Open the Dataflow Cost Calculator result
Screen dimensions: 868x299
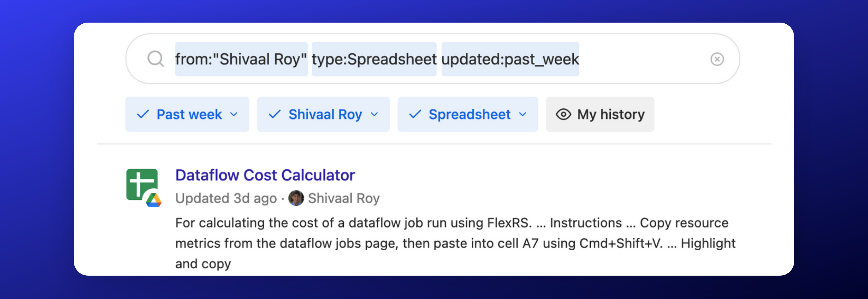pyautogui.click(x=265, y=175)
